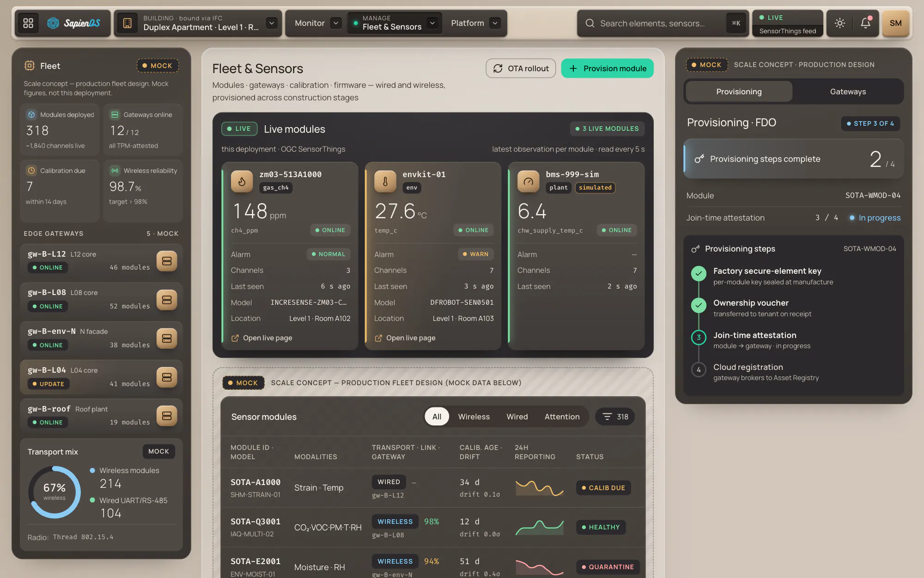Image resolution: width=924 pixels, height=578 pixels.
Task: Select the Attention sensor filter
Action: pyautogui.click(x=562, y=417)
